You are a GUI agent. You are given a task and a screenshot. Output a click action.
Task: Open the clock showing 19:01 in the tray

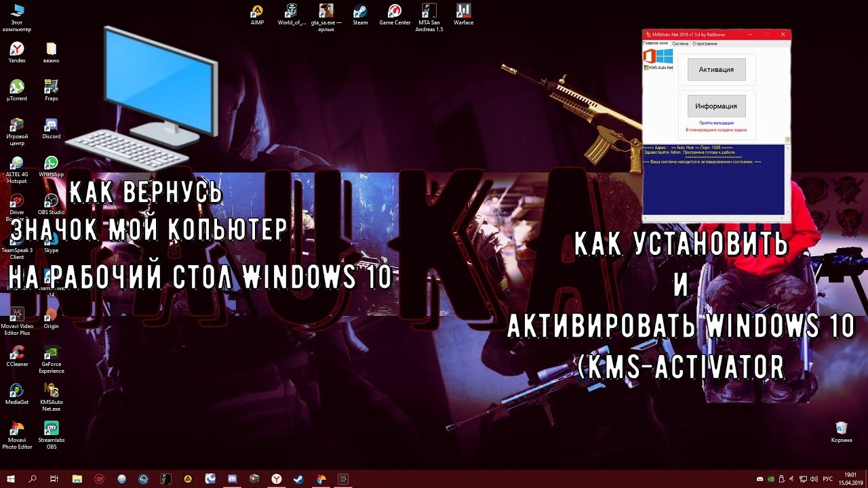tap(850, 479)
